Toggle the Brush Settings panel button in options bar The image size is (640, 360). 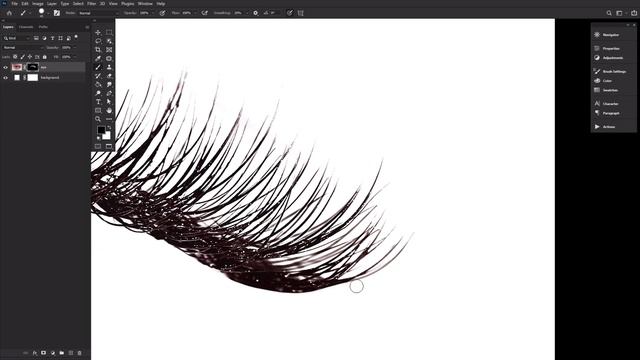point(57,13)
